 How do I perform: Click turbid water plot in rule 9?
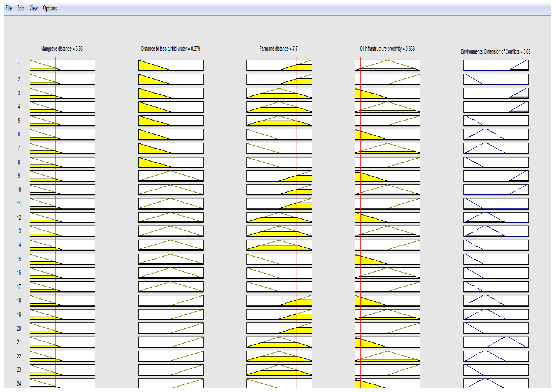point(171,176)
